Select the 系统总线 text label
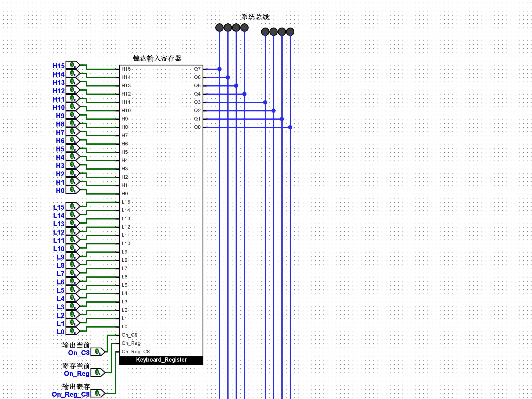The image size is (532, 399). (x=255, y=17)
